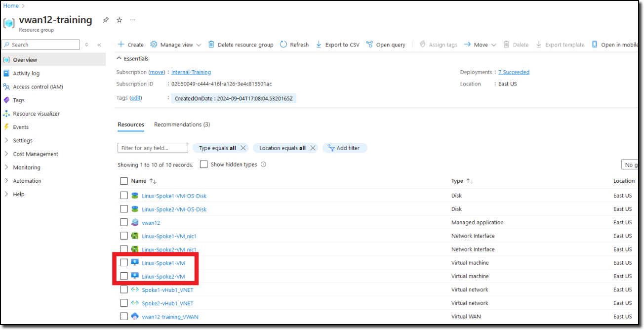Go to Home breadcrumb
644x330 pixels.
tap(11, 6)
